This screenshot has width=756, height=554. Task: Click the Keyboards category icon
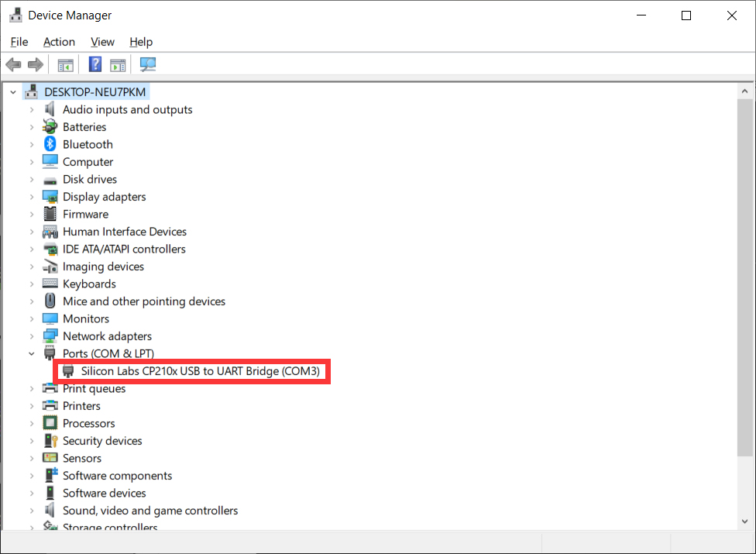click(x=50, y=284)
